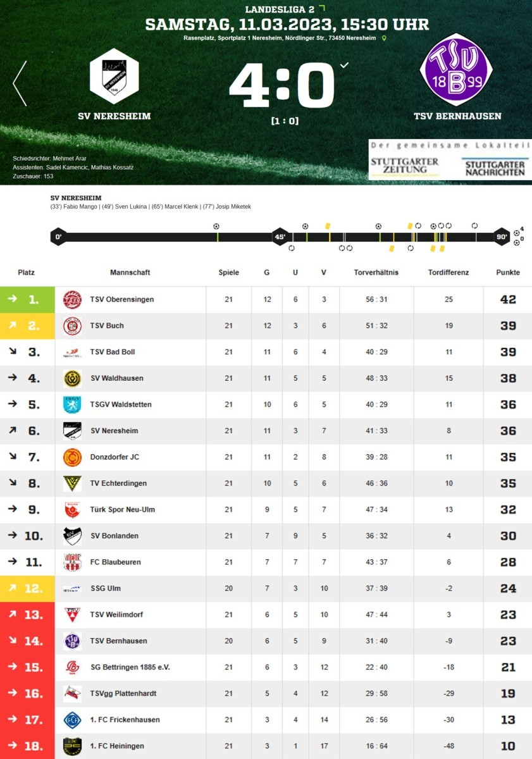Click the SV Waldhausen crest icon
Image resolution: width=532 pixels, height=759 pixels.
click(x=72, y=378)
